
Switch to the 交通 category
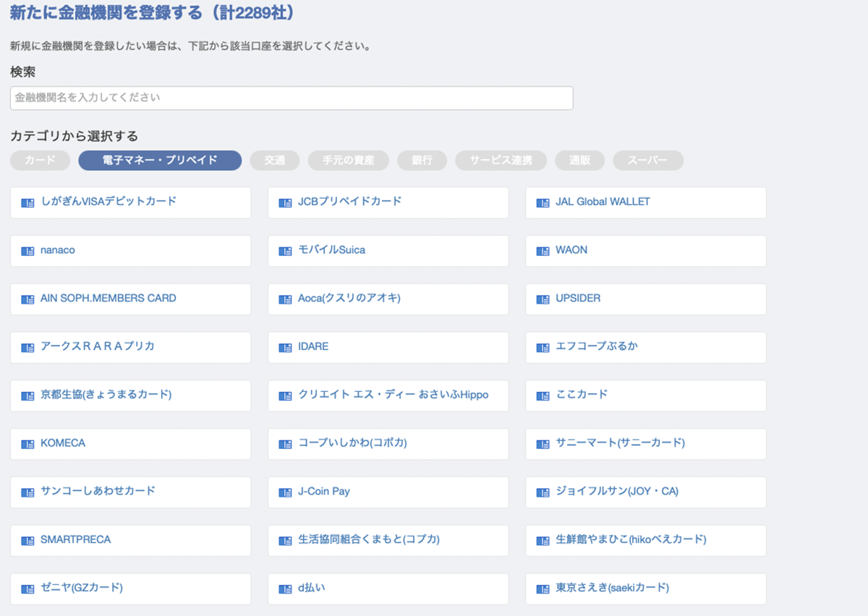pyautogui.click(x=275, y=161)
